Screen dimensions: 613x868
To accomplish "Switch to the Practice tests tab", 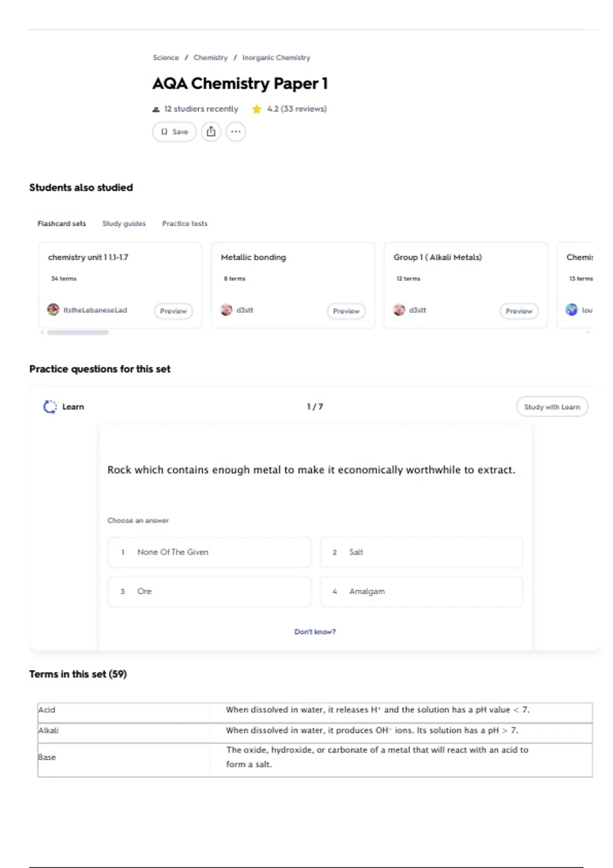I will coord(184,224).
